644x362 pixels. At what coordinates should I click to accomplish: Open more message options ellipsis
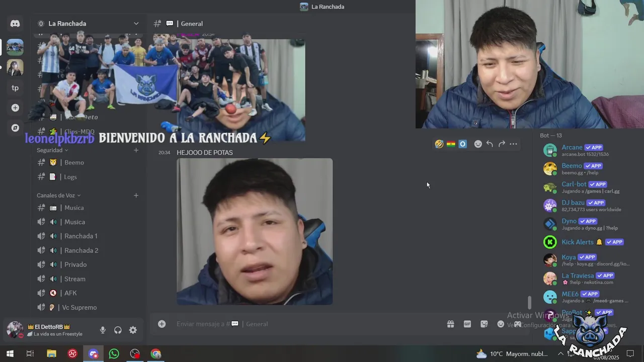pos(513,144)
